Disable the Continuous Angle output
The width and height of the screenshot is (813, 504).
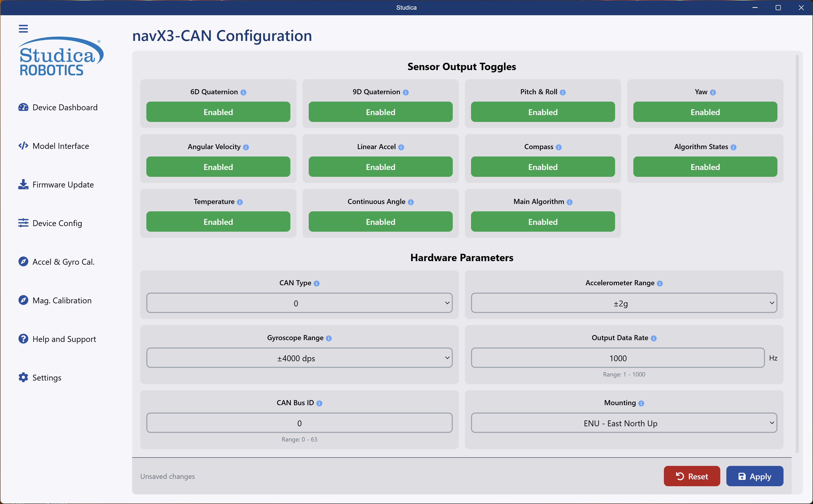(x=380, y=221)
